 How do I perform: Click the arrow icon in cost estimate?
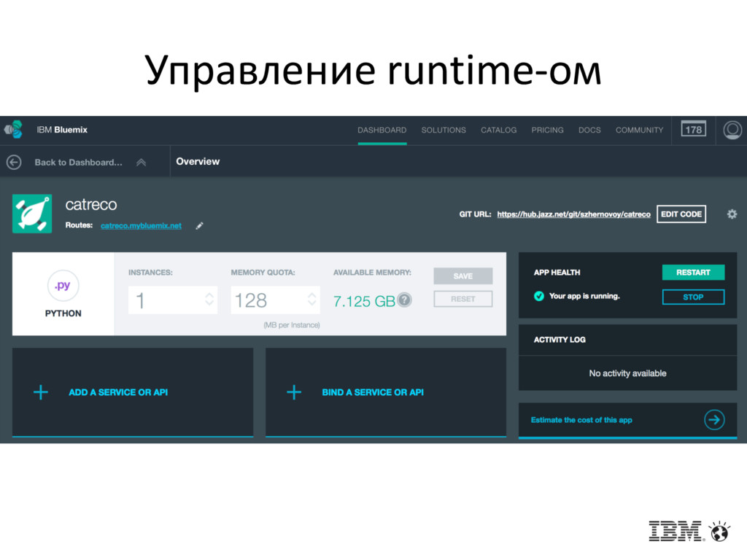tap(714, 419)
